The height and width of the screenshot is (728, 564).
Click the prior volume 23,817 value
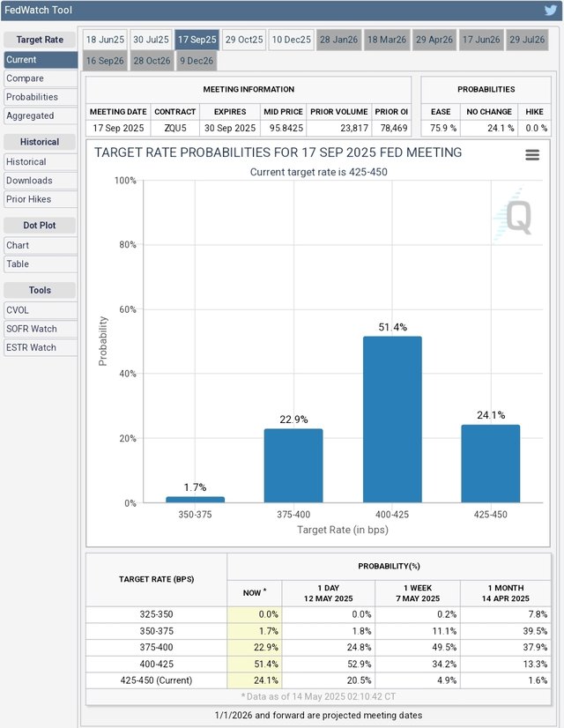(339, 128)
